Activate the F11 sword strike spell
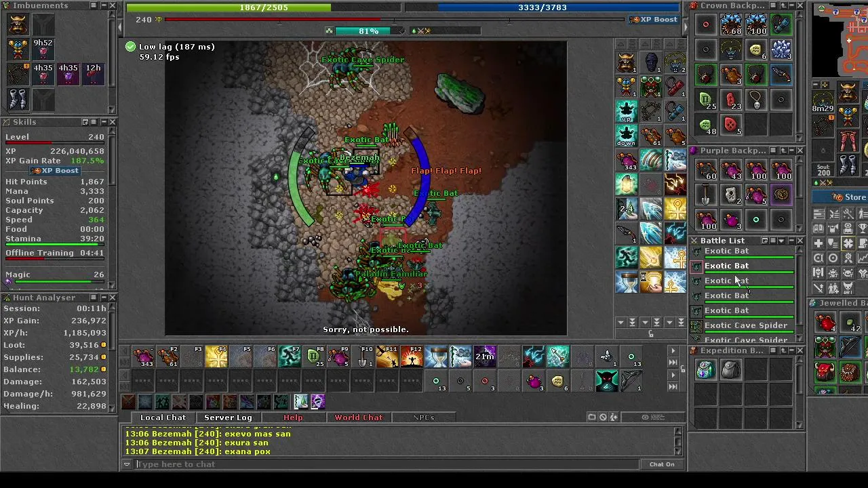Image resolution: width=868 pixels, height=488 pixels. [387, 357]
